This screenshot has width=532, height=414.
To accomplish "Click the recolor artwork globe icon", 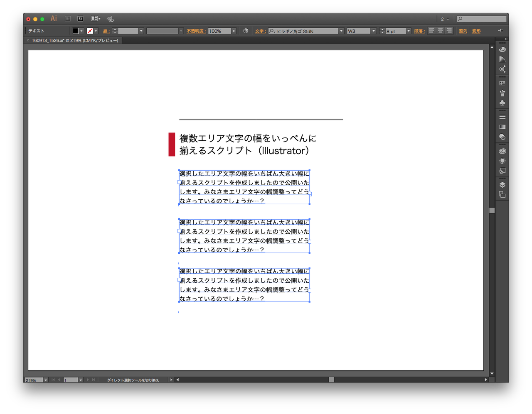I will pyautogui.click(x=246, y=31).
